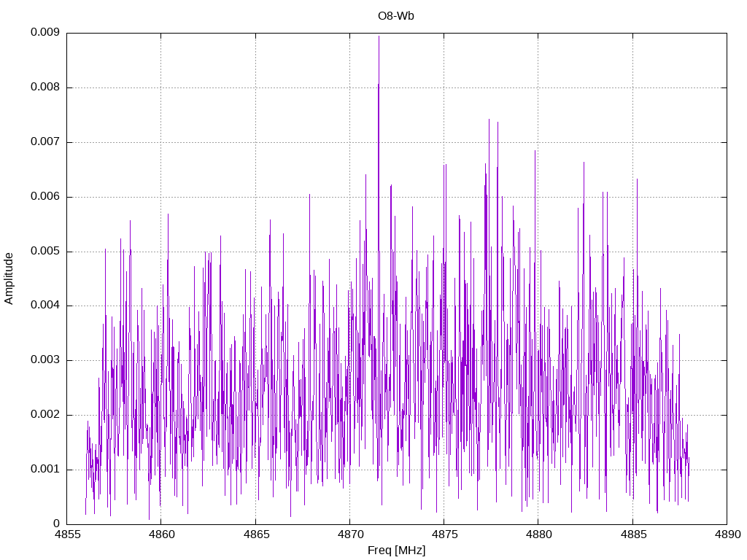
Task: Click the 4860 x-axis tick label
Action: 161,534
